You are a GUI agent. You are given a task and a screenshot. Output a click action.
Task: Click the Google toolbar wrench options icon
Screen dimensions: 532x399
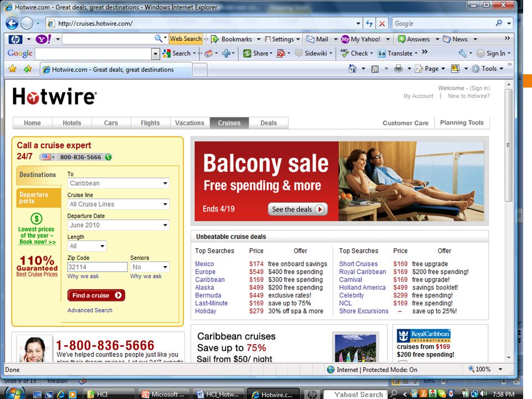(462, 53)
